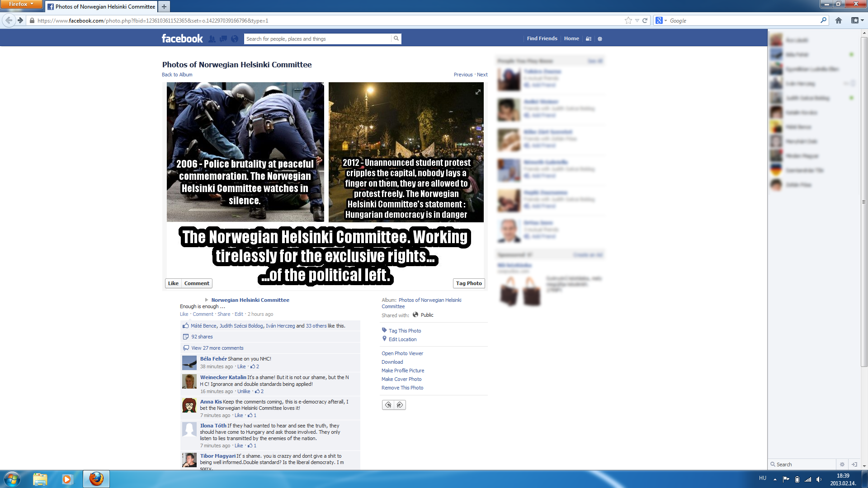Unlike Weinecker Katalin's comment

244,391
